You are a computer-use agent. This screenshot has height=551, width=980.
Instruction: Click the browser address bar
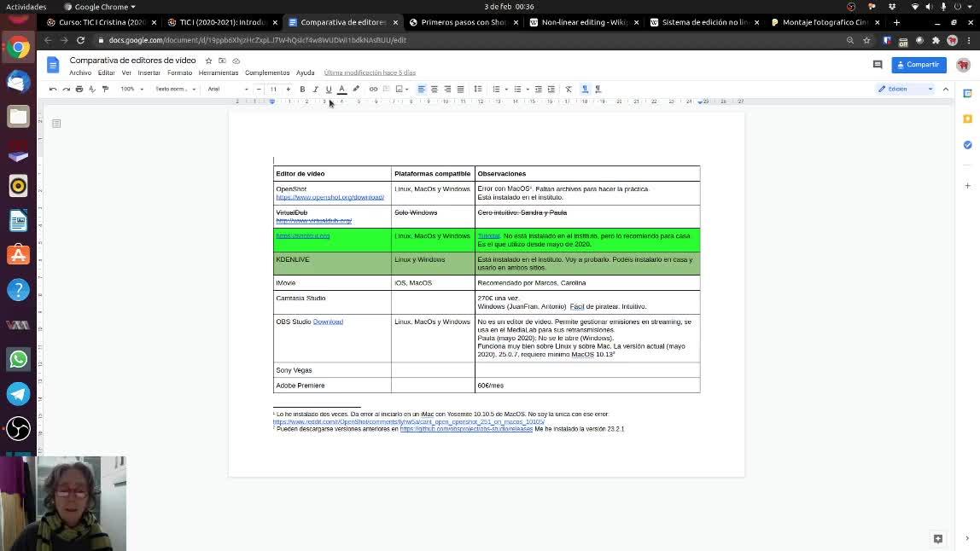427,40
